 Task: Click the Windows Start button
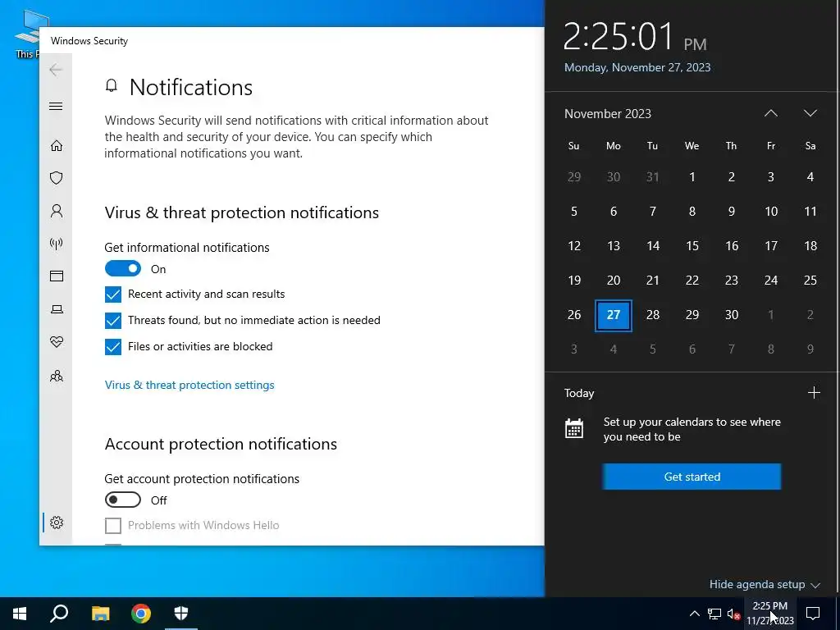[x=20, y=614]
